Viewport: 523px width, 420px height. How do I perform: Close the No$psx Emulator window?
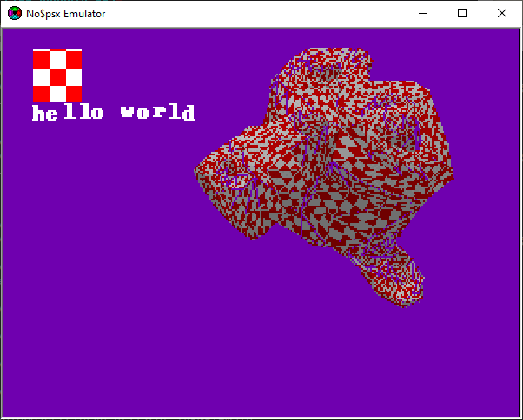pos(502,13)
